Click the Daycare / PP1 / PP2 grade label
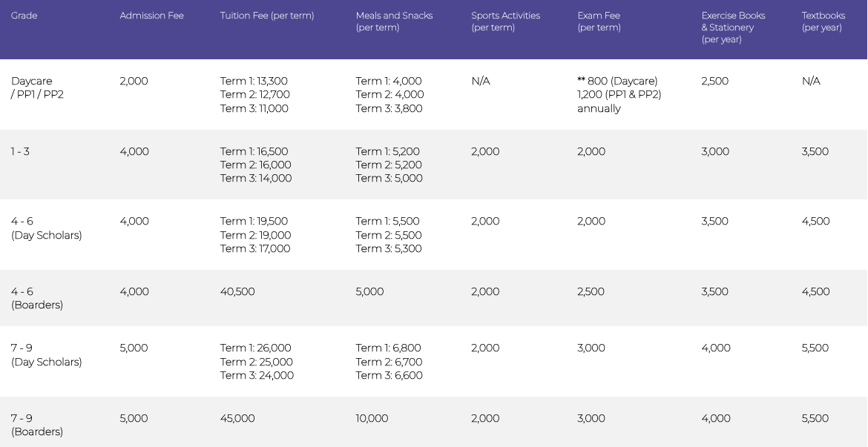The width and height of the screenshot is (868, 447). point(37,87)
